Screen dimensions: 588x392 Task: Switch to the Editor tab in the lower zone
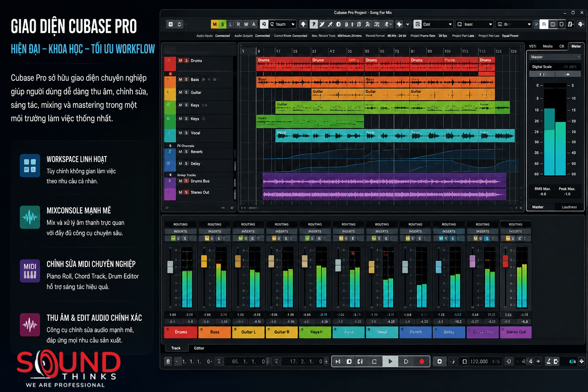(199, 348)
